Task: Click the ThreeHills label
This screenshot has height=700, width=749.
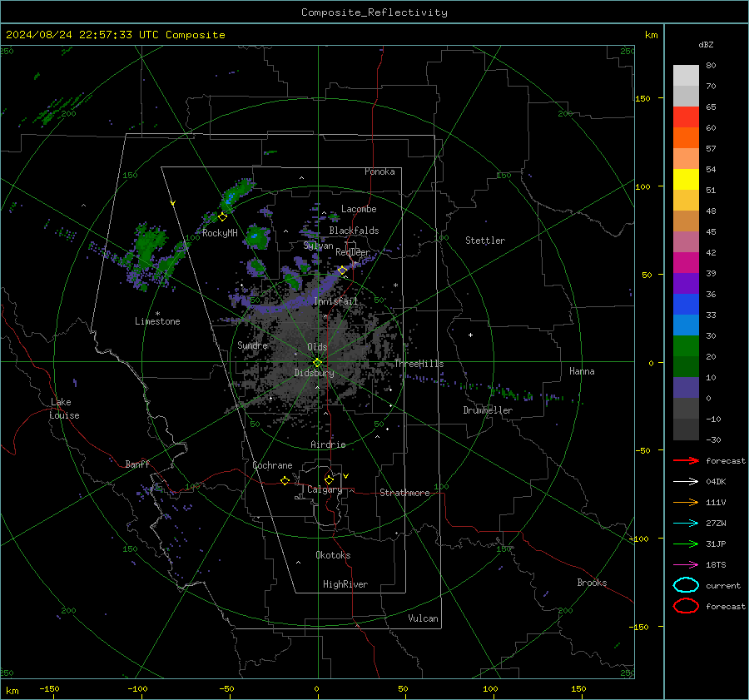Action: coord(419,364)
